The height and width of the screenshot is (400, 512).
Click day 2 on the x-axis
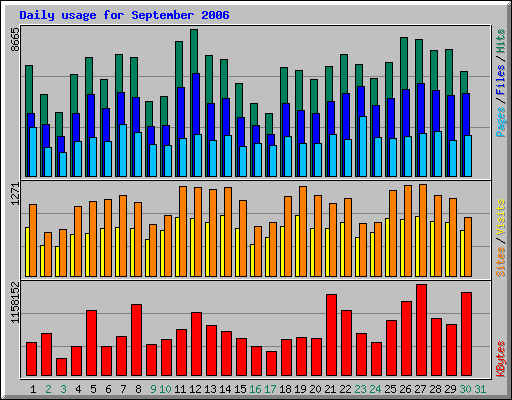pyautogui.click(x=48, y=389)
